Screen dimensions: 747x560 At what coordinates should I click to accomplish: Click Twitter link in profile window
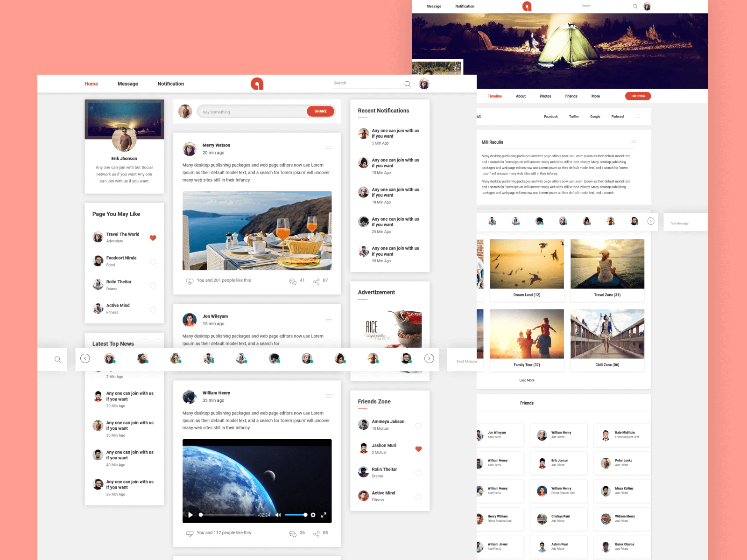pos(574,117)
